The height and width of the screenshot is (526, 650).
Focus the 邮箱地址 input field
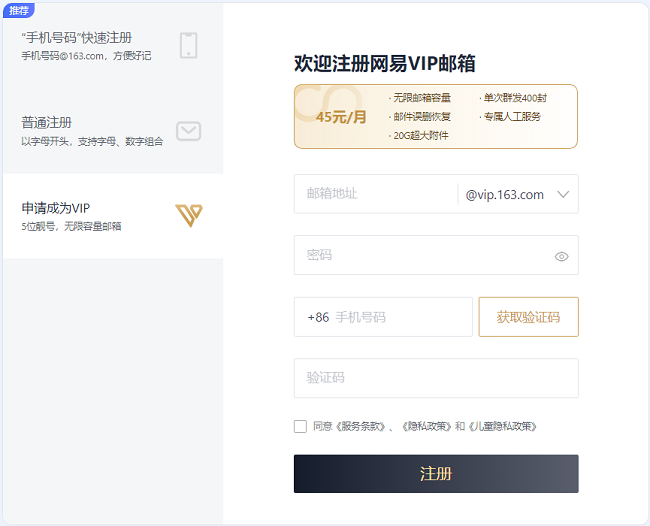coord(376,194)
